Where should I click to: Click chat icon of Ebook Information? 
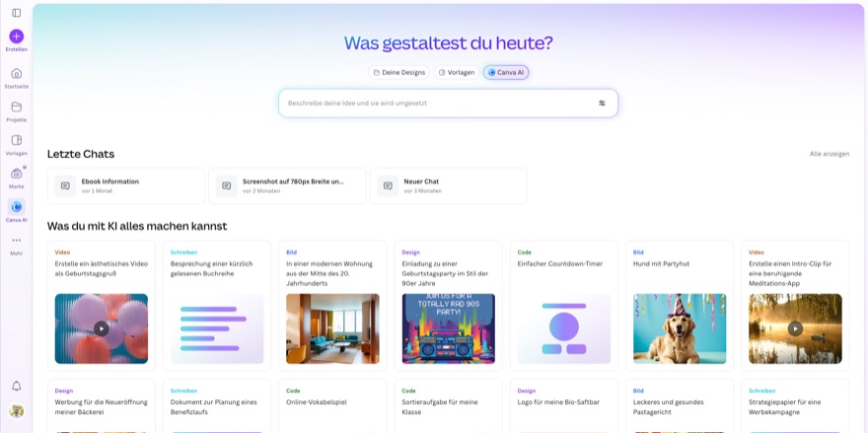pyautogui.click(x=65, y=186)
